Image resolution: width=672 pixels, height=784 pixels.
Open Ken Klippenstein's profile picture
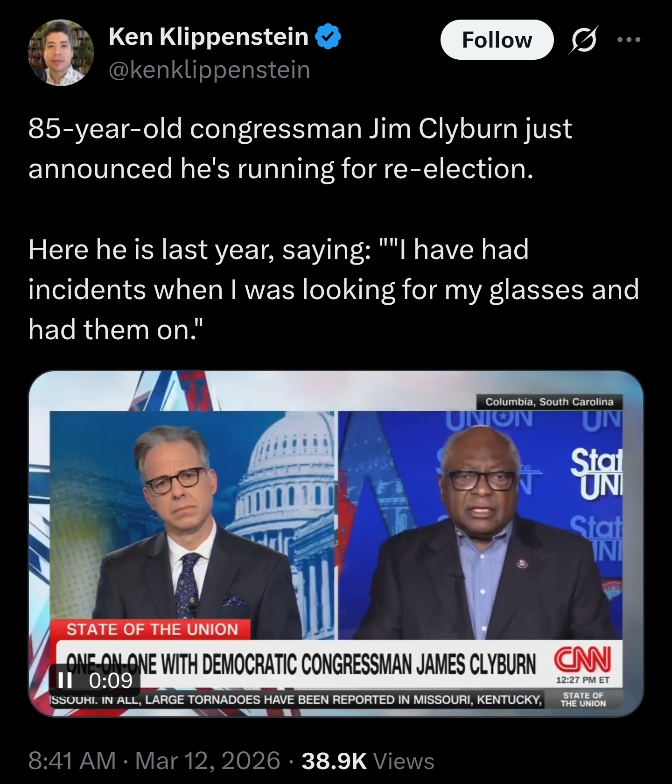(61, 53)
